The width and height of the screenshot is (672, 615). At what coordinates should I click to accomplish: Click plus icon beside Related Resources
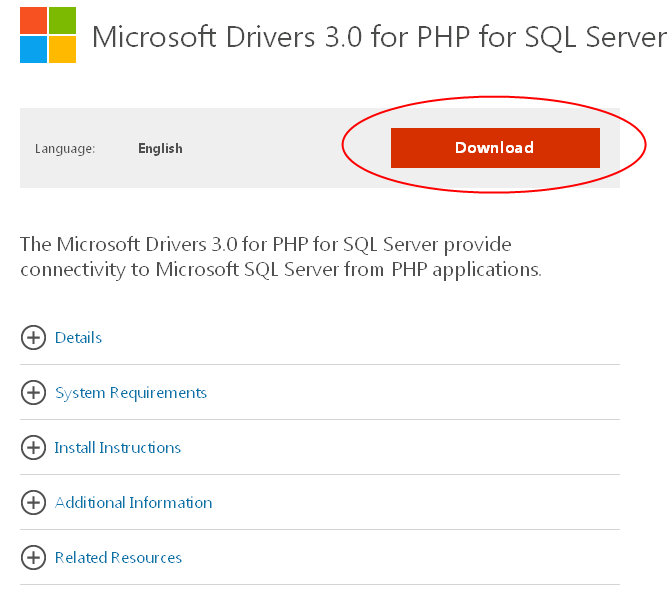click(33, 558)
